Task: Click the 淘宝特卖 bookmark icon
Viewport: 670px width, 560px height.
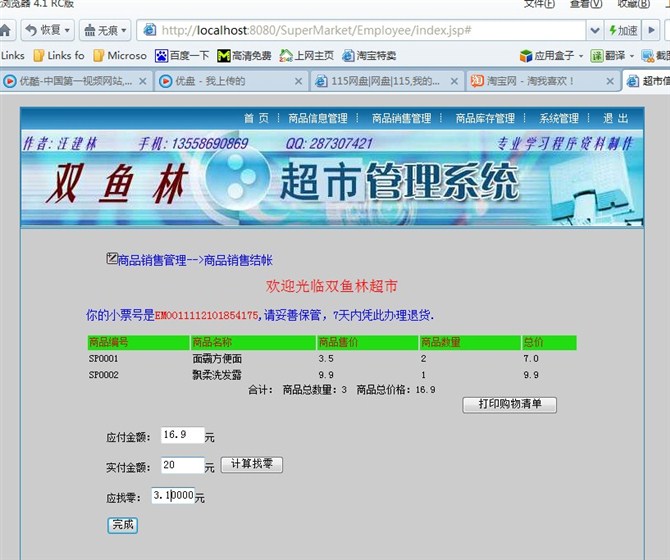Action: coord(348,56)
